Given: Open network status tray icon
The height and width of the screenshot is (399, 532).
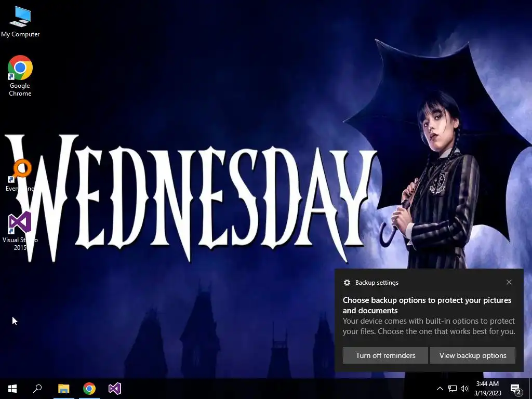Looking at the screenshot, I should 453,389.
